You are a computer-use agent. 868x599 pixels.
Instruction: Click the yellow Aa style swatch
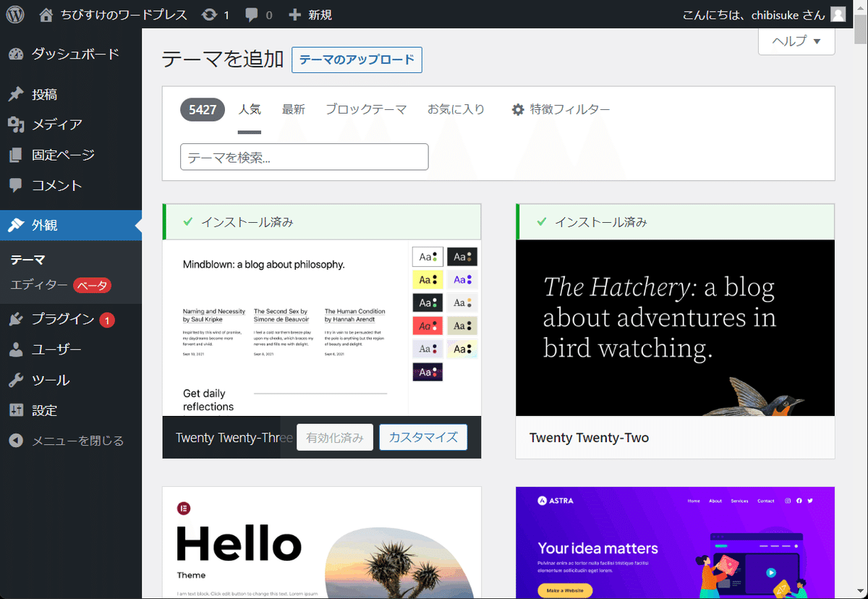click(427, 279)
